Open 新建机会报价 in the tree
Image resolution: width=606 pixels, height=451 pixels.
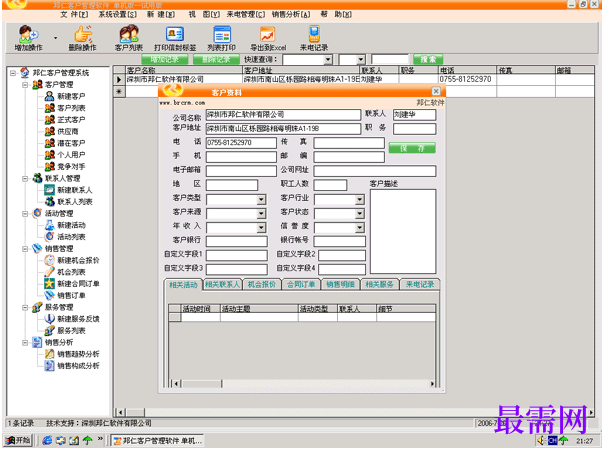point(78,260)
